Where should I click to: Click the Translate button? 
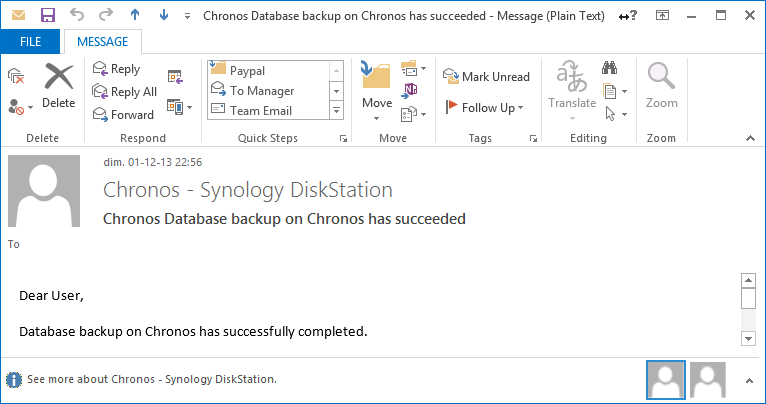point(572,91)
